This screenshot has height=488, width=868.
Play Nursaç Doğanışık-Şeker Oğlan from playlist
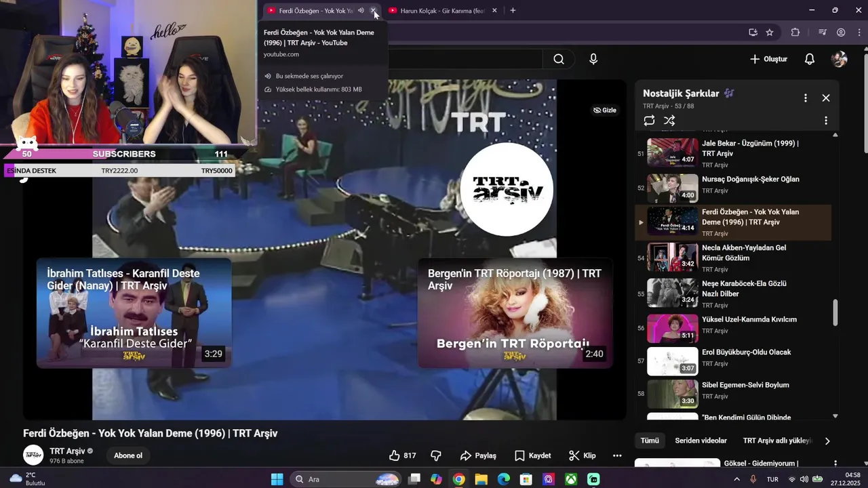click(732, 188)
